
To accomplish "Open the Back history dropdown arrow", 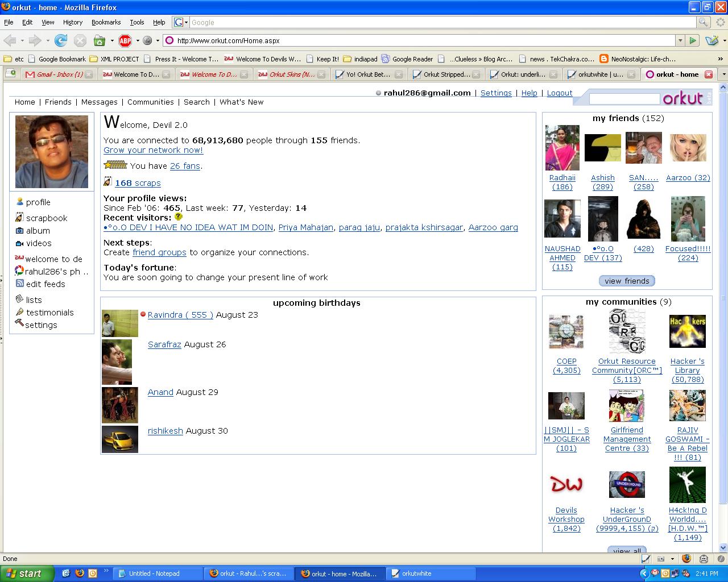I will (x=22, y=41).
